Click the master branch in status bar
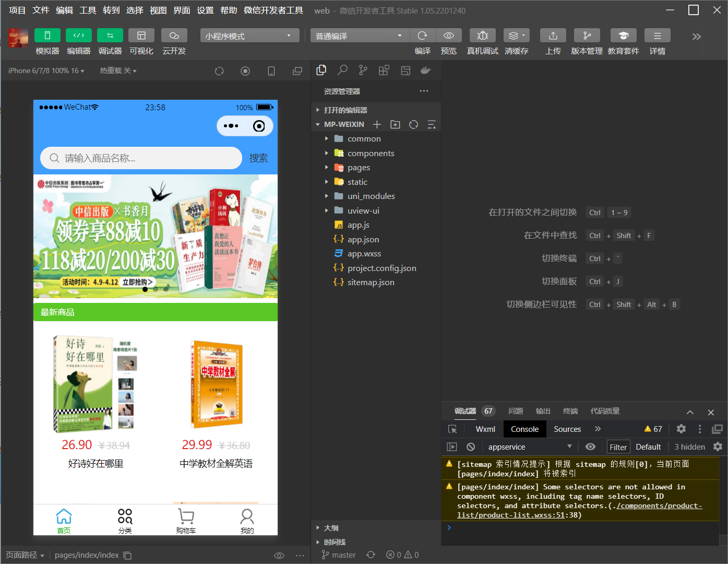 click(x=339, y=555)
